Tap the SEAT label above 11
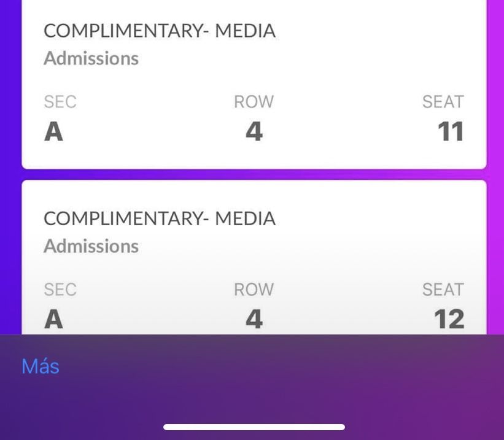 coord(443,102)
